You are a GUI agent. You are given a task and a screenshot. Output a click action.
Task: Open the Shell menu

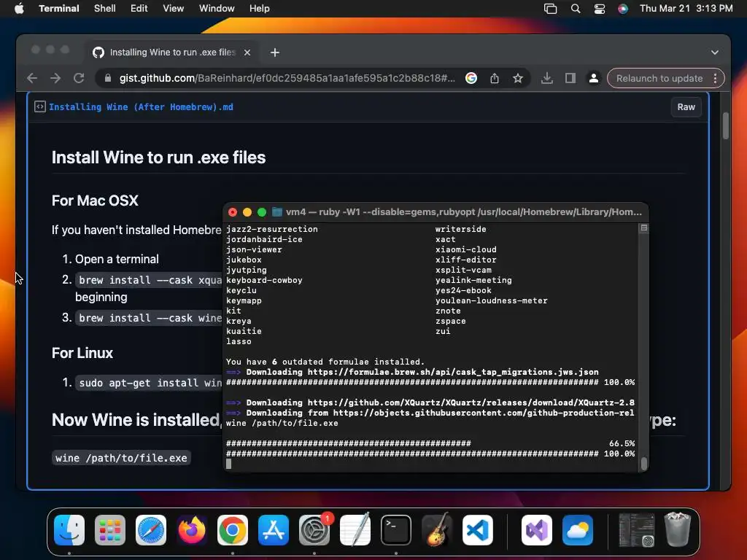click(104, 8)
